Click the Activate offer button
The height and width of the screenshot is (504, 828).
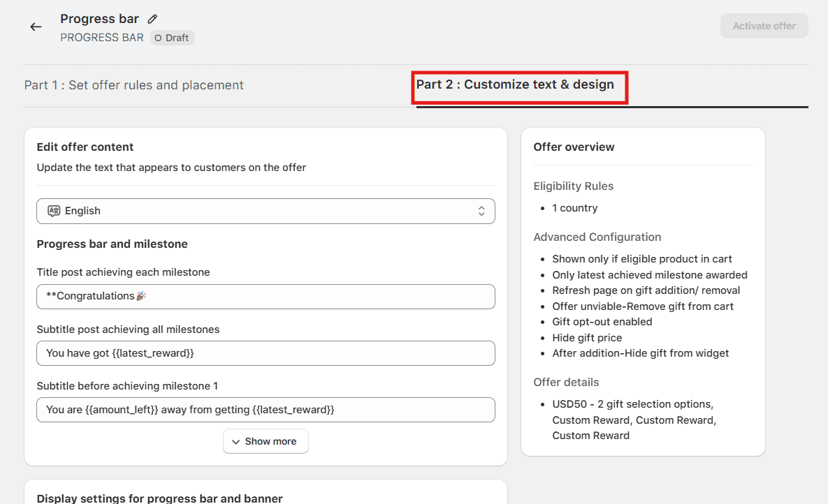click(764, 26)
